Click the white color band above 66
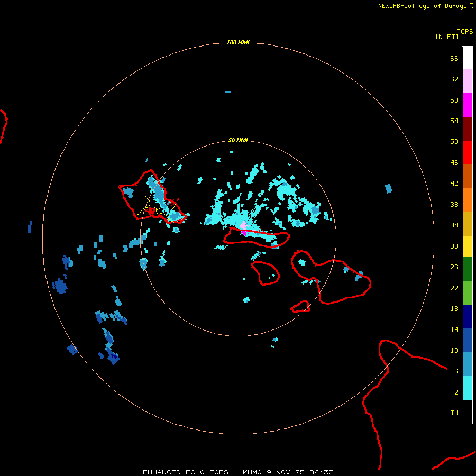476x476 pixels. click(x=467, y=58)
